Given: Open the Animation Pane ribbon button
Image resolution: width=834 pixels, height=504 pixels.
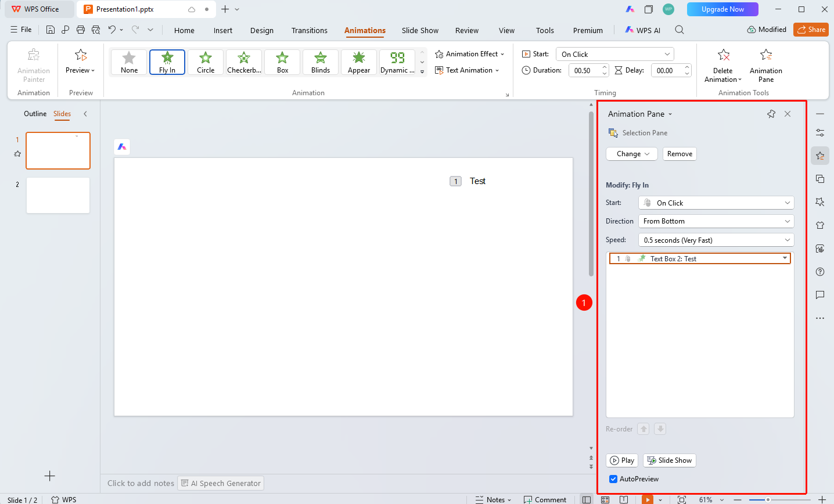Looking at the screenshot, I should pyautogui.click(x=765, y=65).
